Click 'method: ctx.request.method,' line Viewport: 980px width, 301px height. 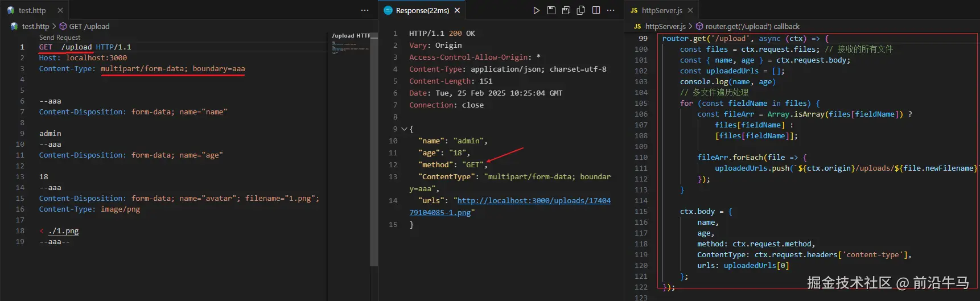click(x=756, y=244)
